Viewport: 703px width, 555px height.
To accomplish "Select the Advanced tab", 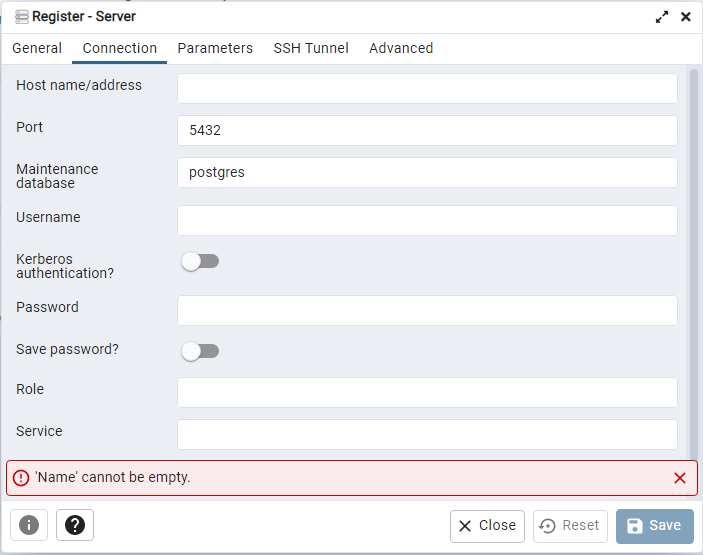I will tap(401, 48).
